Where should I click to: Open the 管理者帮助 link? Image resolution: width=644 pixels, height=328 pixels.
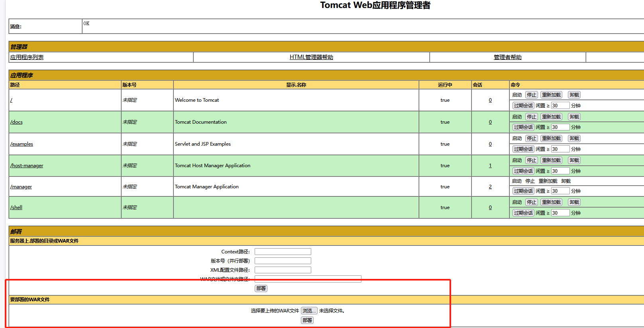tap(507, 57)
